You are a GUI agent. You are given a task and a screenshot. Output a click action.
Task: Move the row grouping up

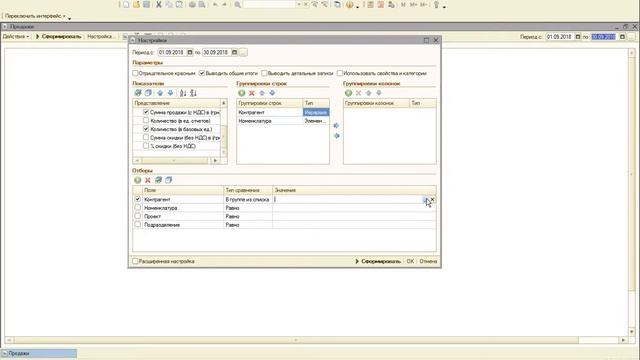(262, 93)
